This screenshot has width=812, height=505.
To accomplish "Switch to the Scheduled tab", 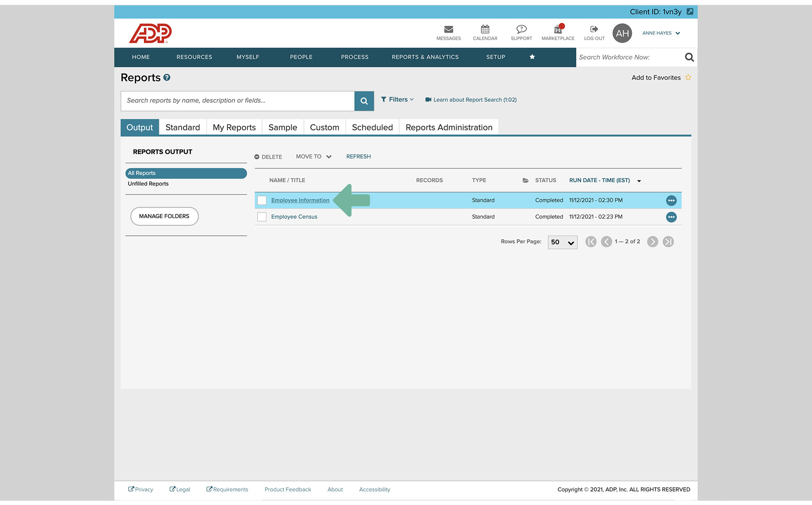I will pyautogui.click(x=372, y=127).
